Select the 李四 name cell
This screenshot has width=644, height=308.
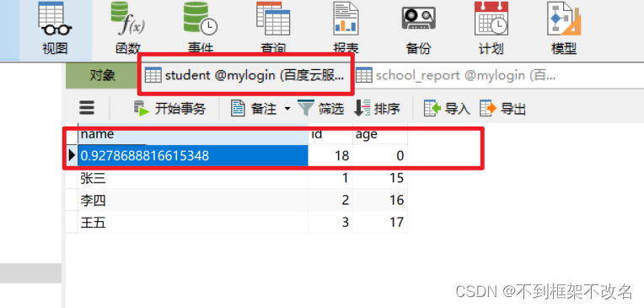[x=193, y=200]
